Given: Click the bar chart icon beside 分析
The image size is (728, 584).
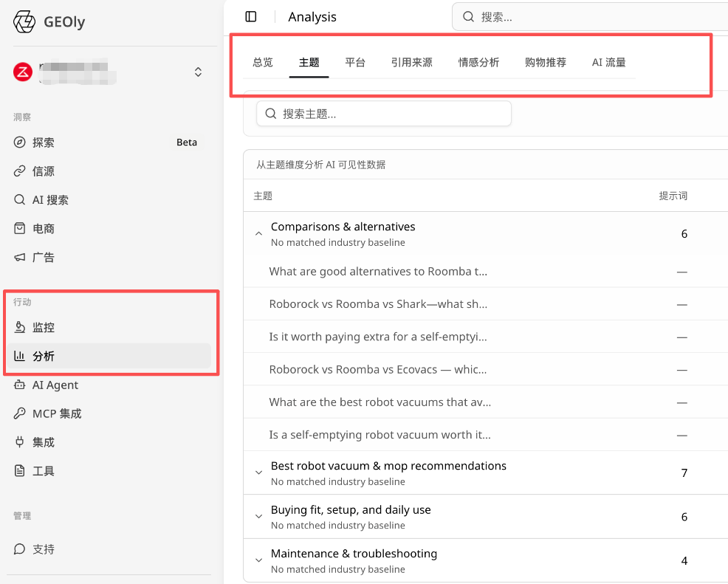Looking at the screenshot, I should pos(19,356).
